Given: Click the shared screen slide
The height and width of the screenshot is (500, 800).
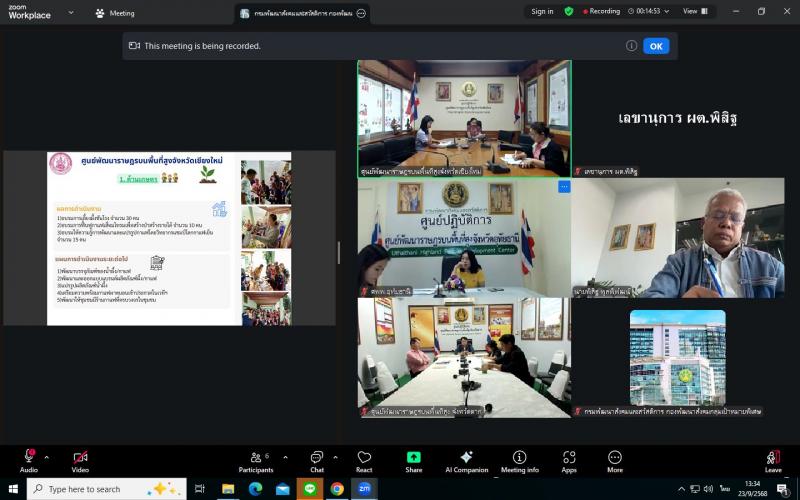Looking at the screenshot, I should 169,238.
